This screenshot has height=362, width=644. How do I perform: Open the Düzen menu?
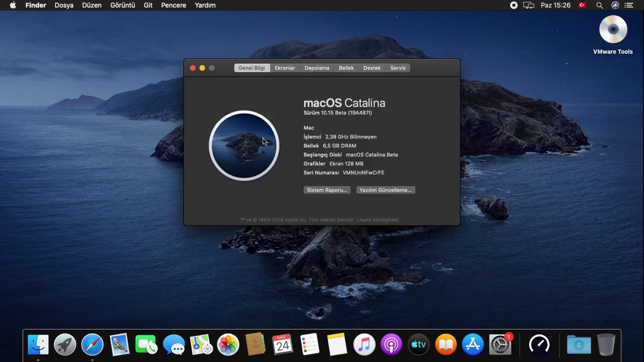92,5
